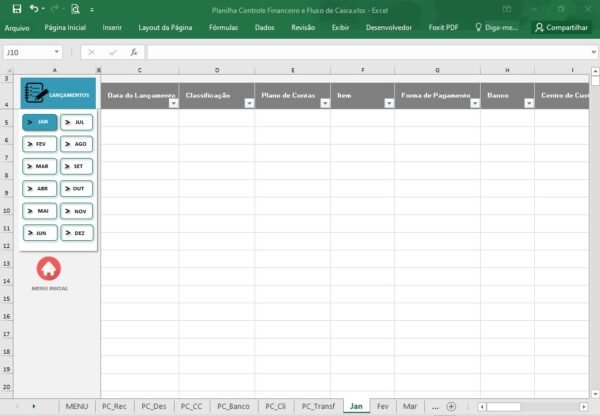Click the OUT month button
The height and width of the screenshot is (416, 600).
tap(77, 189)
